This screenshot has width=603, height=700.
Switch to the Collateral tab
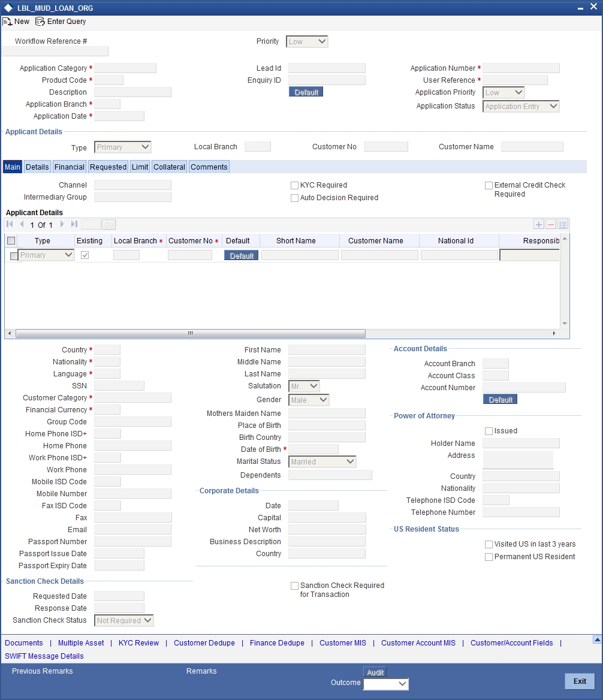[x=169, y=167]
